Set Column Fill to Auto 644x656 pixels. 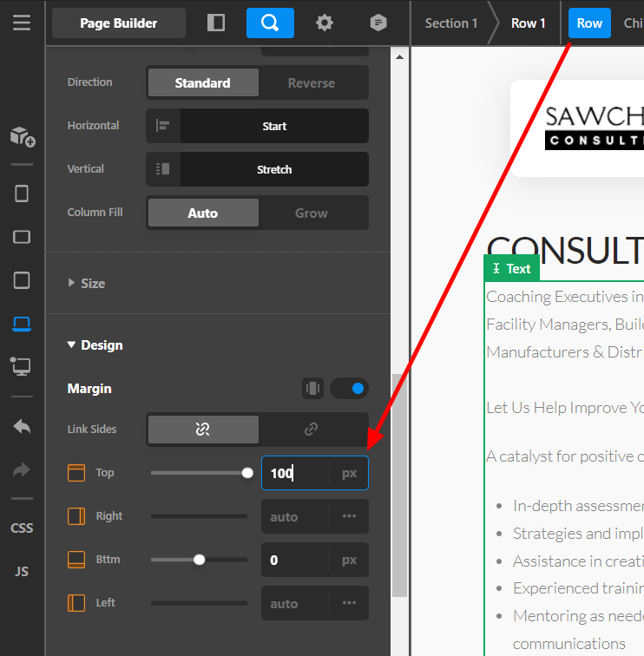pyautogui.click(x=203, y=213)
